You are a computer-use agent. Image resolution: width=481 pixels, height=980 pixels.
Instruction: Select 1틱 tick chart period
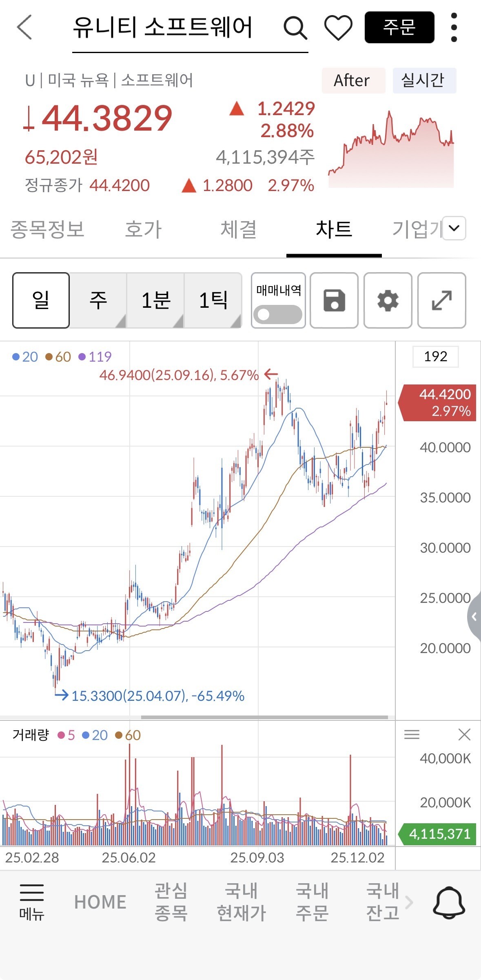click(x=213, y=300)
